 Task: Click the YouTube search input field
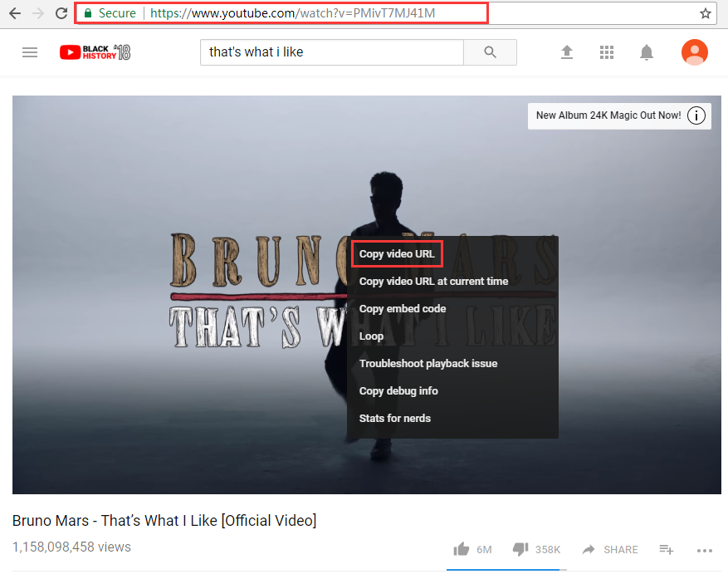pyautogui.click(x=332, y=52)
